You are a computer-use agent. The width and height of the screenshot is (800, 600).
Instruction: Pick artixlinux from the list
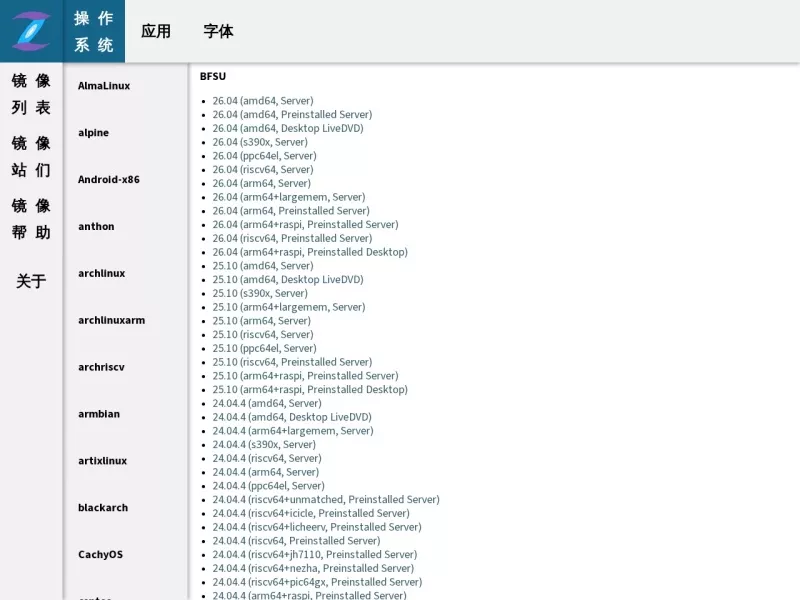[103, 461]
